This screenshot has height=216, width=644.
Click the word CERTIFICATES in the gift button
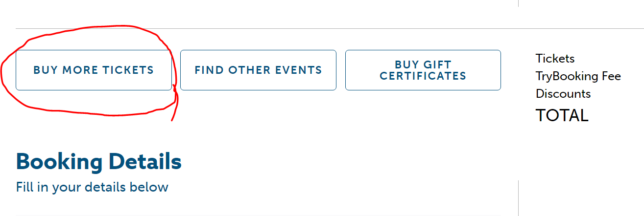(423, 76)
